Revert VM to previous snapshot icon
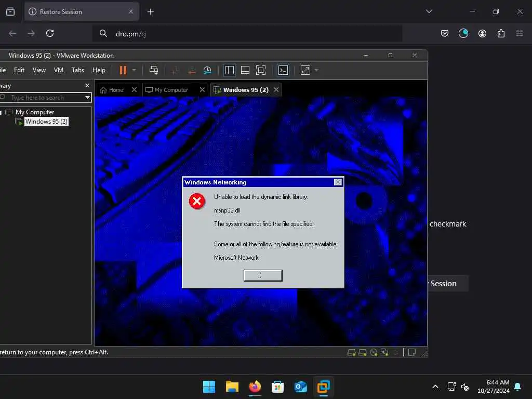Viewport: 532px width, 399px height. (x=192, y=70)
